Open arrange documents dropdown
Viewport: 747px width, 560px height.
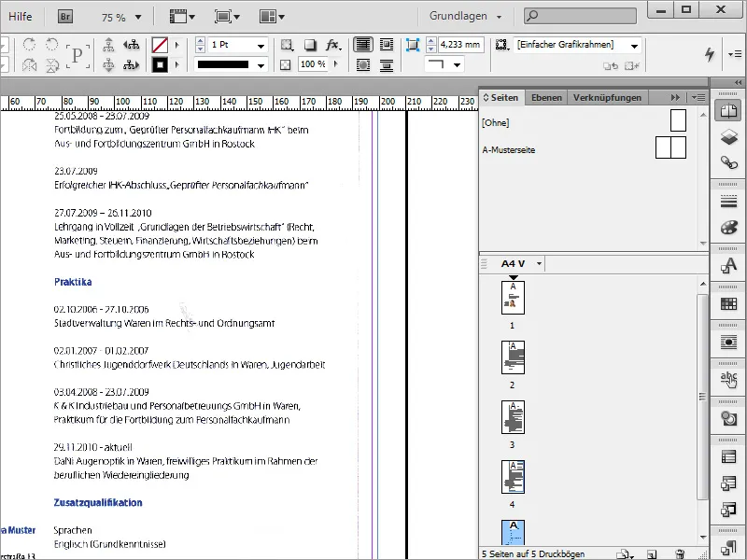(x=272, y=17)
